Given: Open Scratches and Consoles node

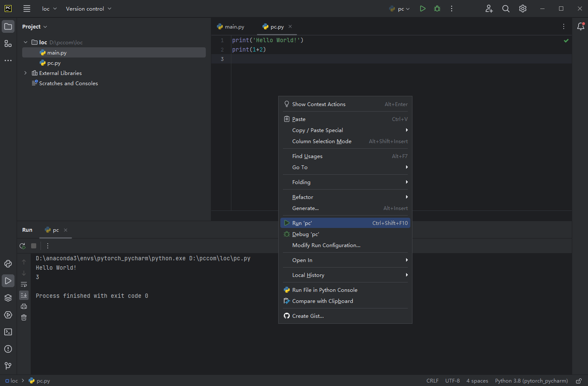Looking at the screenshot, I should pyautogui.click(x=114, y=84).
